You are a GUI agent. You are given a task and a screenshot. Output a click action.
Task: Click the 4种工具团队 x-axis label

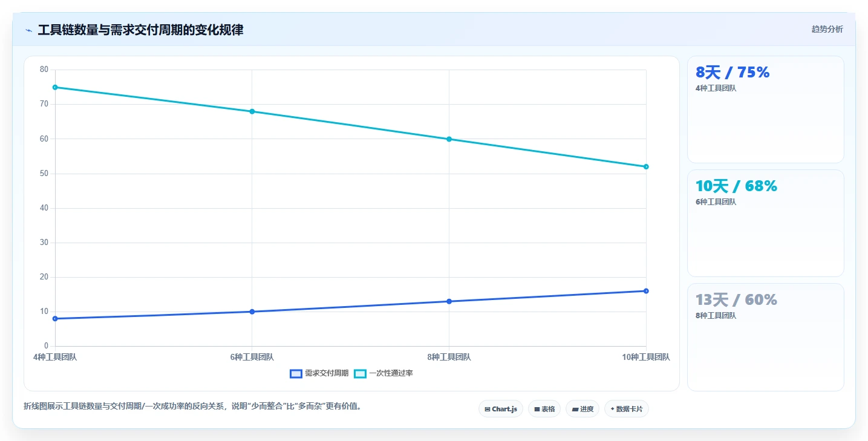(x=55, y=357)
